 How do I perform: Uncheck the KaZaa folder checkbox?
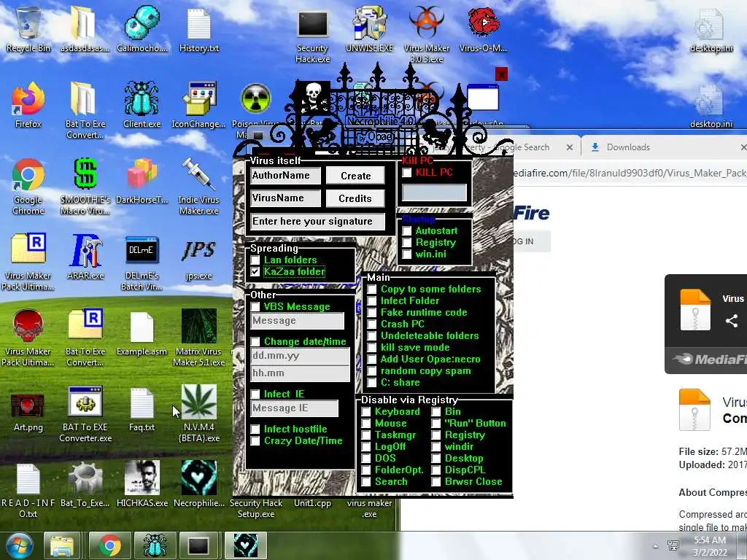click(255, 271)
